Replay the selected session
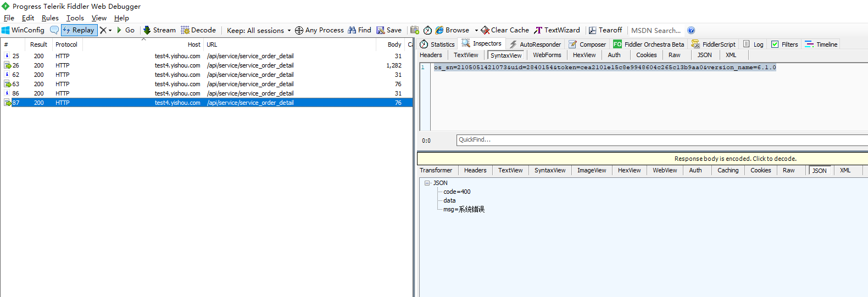Image resolution: width=868 pixels, height=297 pixels. tap(79, 30)
